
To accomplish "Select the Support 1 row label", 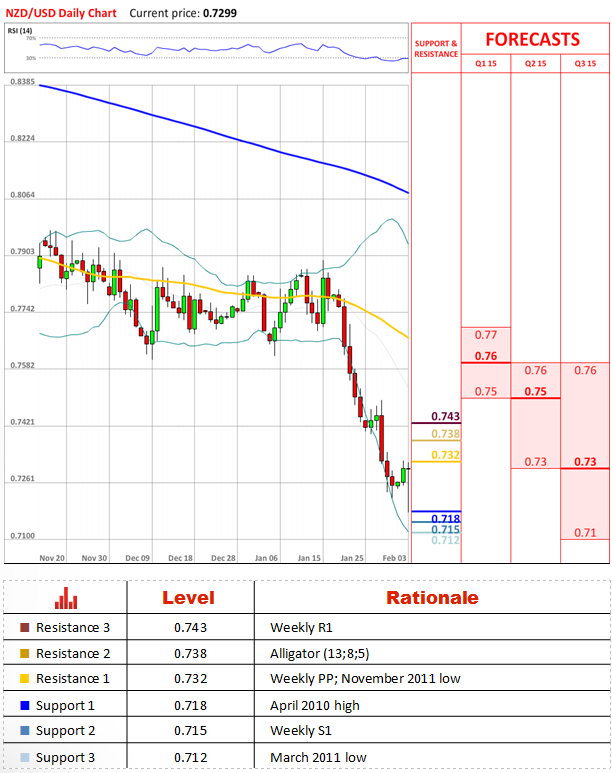I will click(x=65, y=706).
